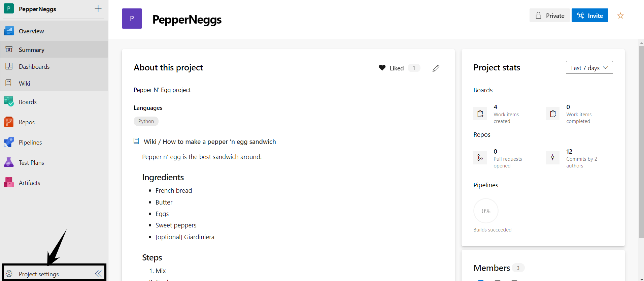This screenshot has width=644, height=281.
Task: Click the liked count badge showing 1
Action: pyautogui.click(x=414, y=68)
